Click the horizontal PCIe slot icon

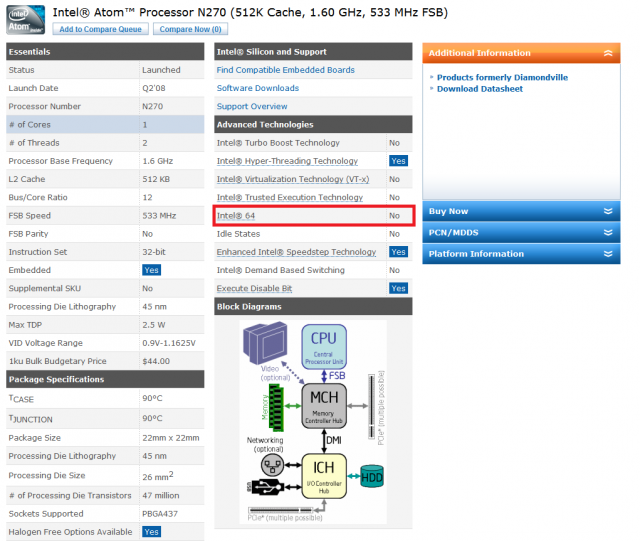281,510
